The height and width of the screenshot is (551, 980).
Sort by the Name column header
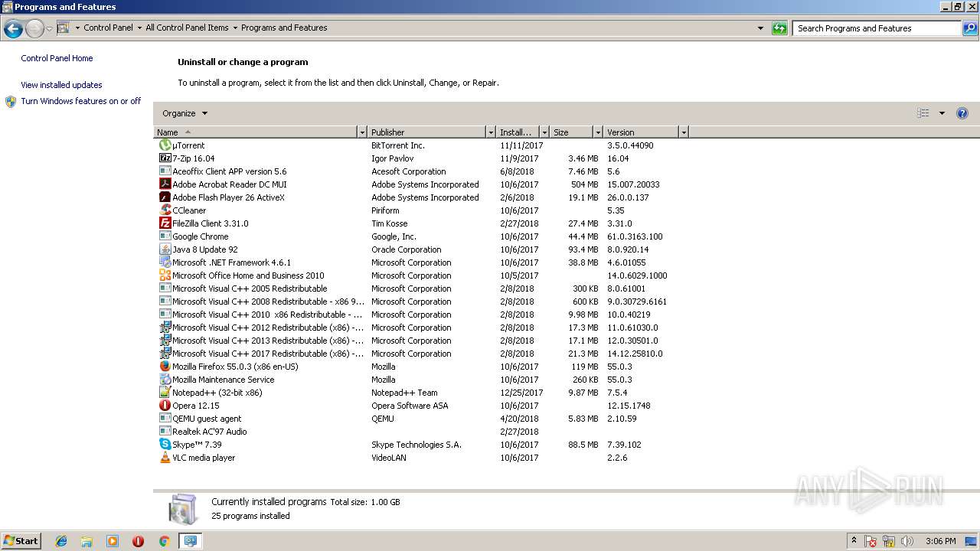click(x=256, y=132)
